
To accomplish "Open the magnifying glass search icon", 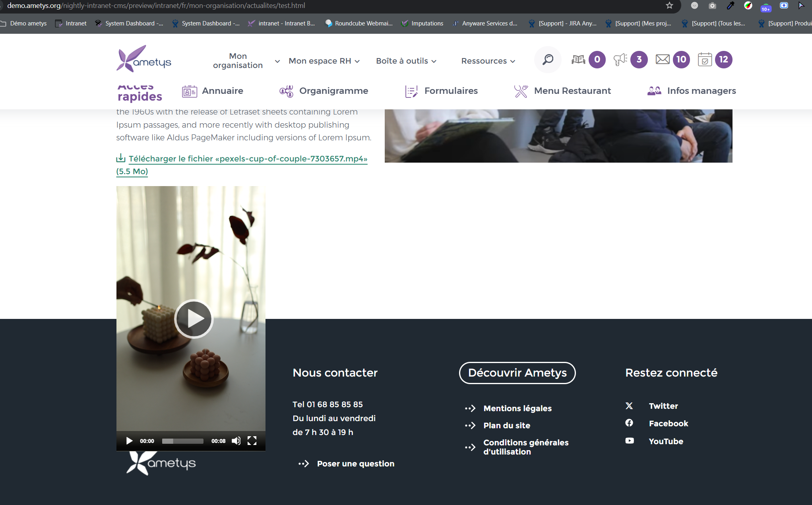I will [x=548, y=60].
